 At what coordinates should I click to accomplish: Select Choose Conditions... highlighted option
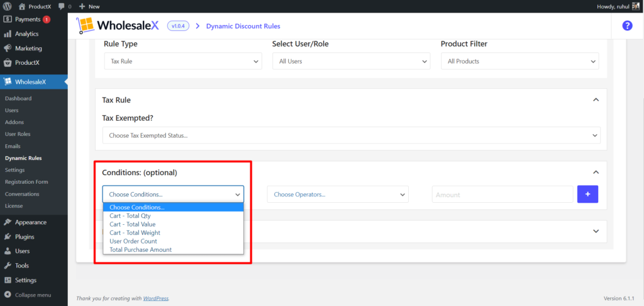(173, 207)
